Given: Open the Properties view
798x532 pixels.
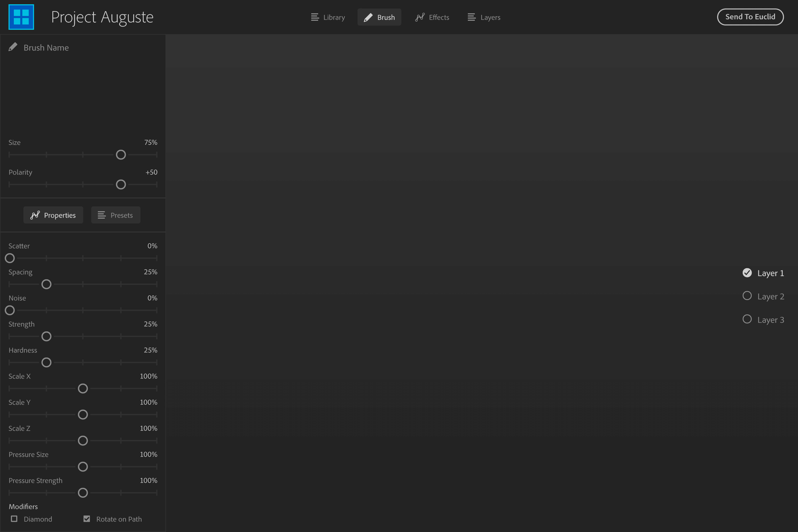Looking at the screenshot, I should 53,215.
